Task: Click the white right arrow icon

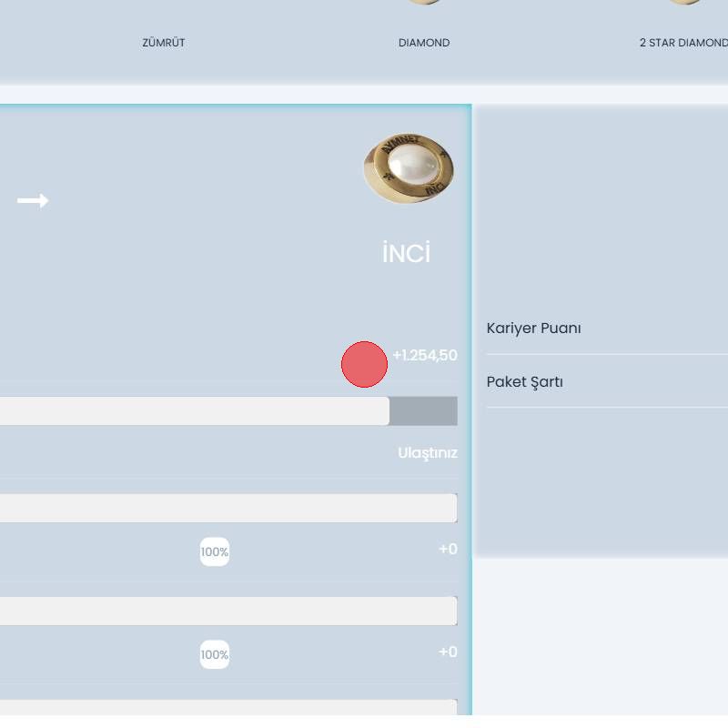Action: [33, 201]
